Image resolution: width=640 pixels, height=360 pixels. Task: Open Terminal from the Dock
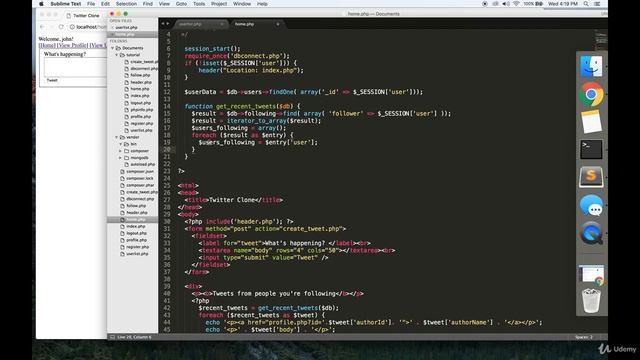tap(591, 149)
